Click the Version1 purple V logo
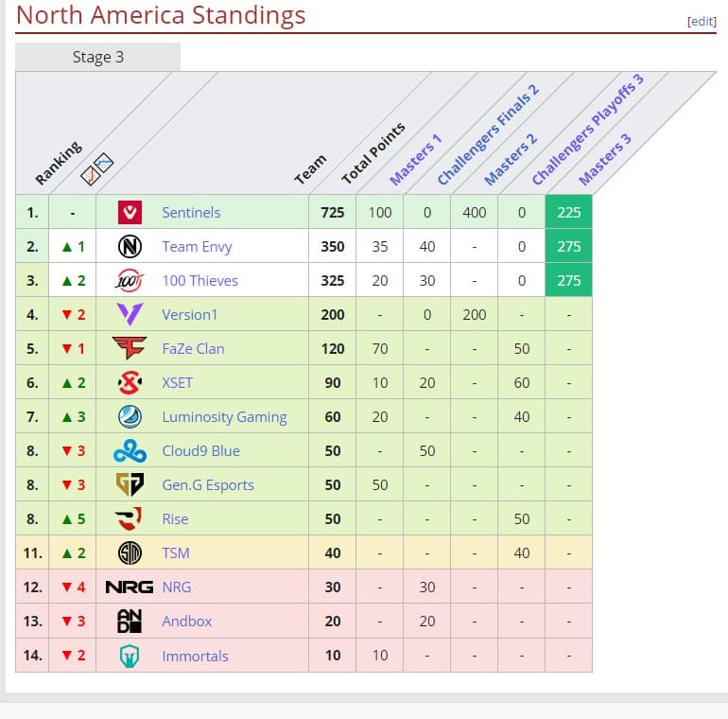This screenshot has height=719, width=728. [x=130, y=314]
